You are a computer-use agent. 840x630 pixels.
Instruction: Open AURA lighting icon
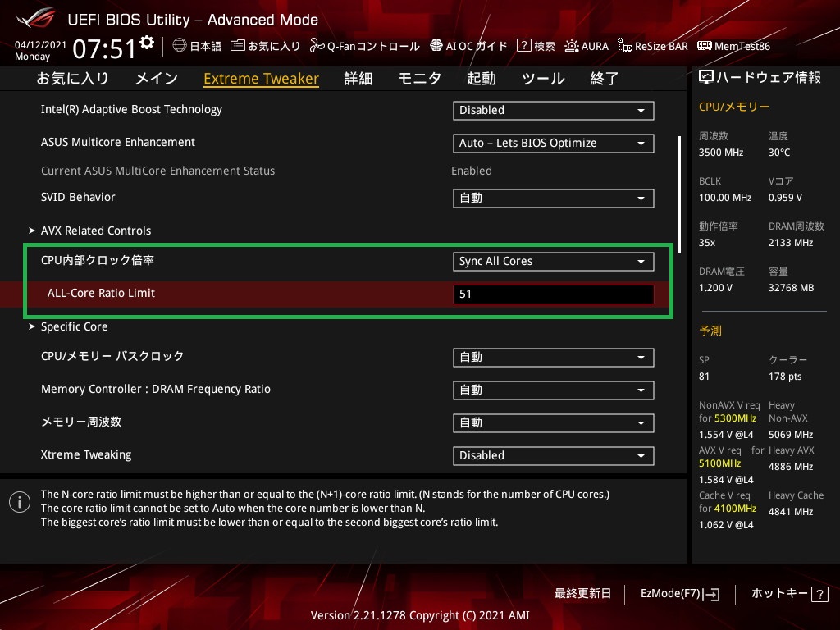[x=571, y=46]
